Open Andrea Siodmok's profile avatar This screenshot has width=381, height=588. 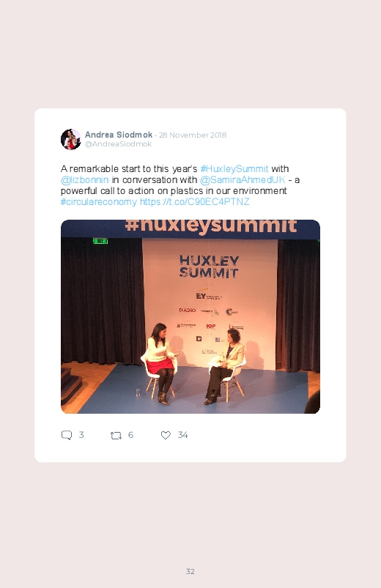[70, 139]
